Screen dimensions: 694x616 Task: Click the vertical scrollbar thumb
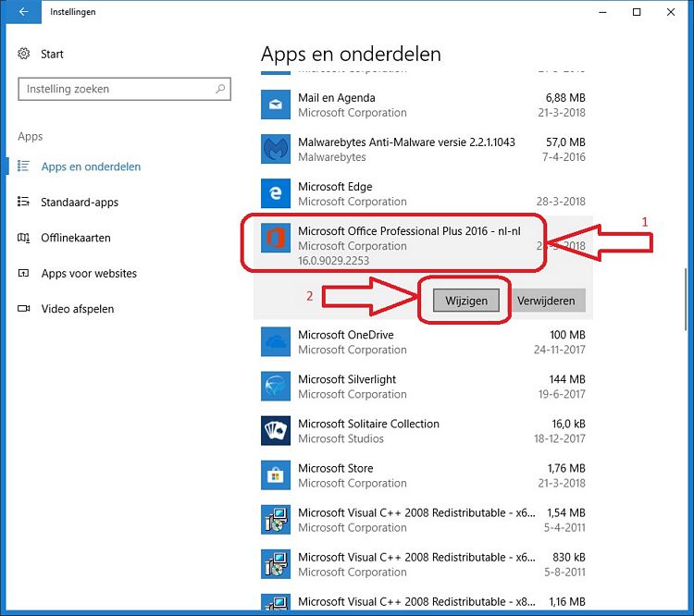[x=687, y=299]
